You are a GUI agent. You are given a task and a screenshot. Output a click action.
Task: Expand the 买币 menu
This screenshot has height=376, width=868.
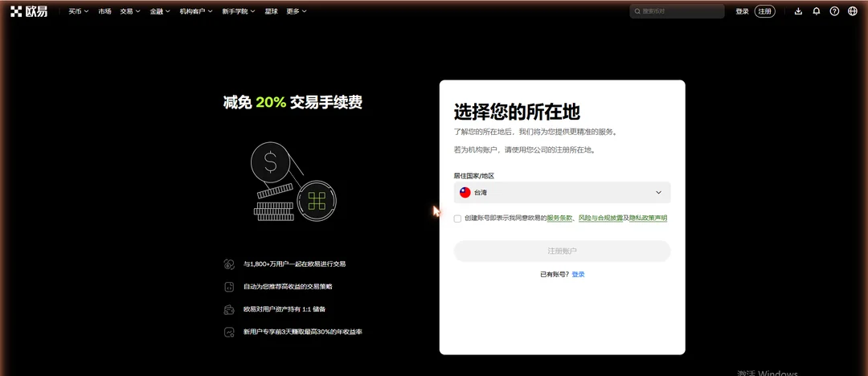tap(79, 11)
